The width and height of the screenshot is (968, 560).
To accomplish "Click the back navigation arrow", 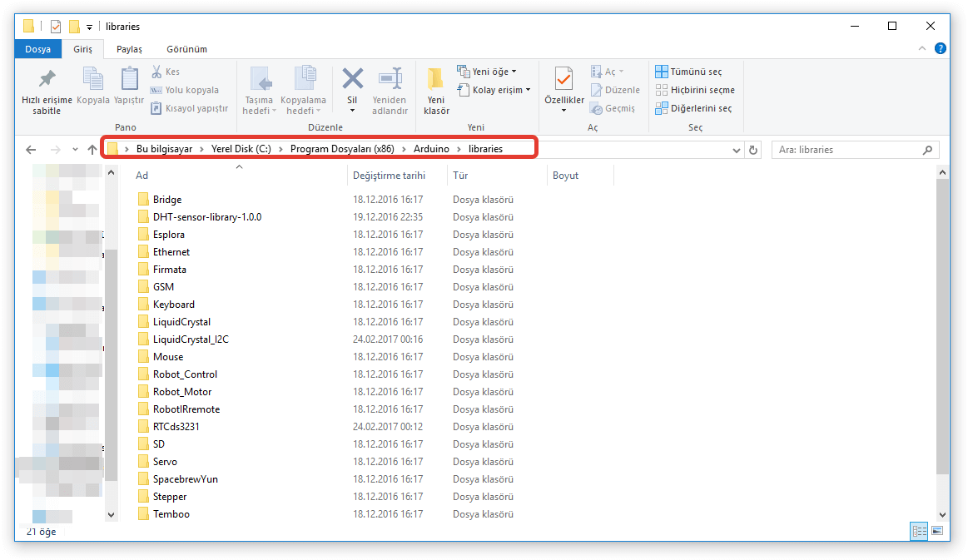I will (31, 150).
